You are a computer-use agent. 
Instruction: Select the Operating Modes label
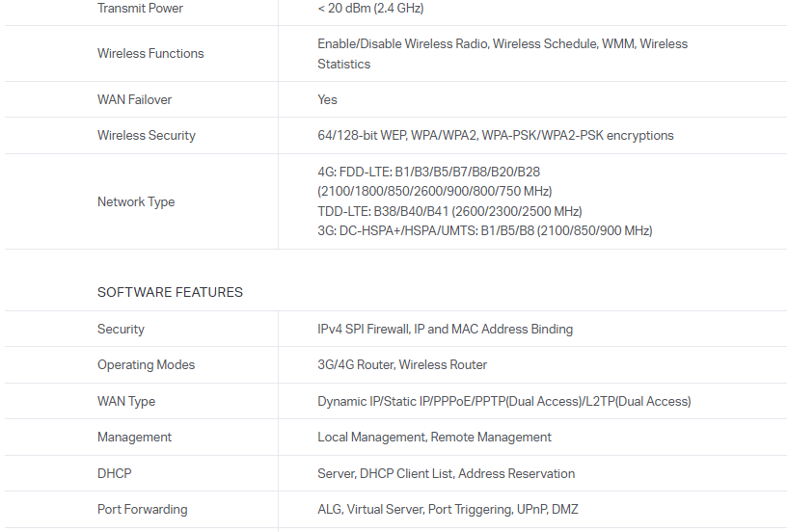tap(146, 365)
